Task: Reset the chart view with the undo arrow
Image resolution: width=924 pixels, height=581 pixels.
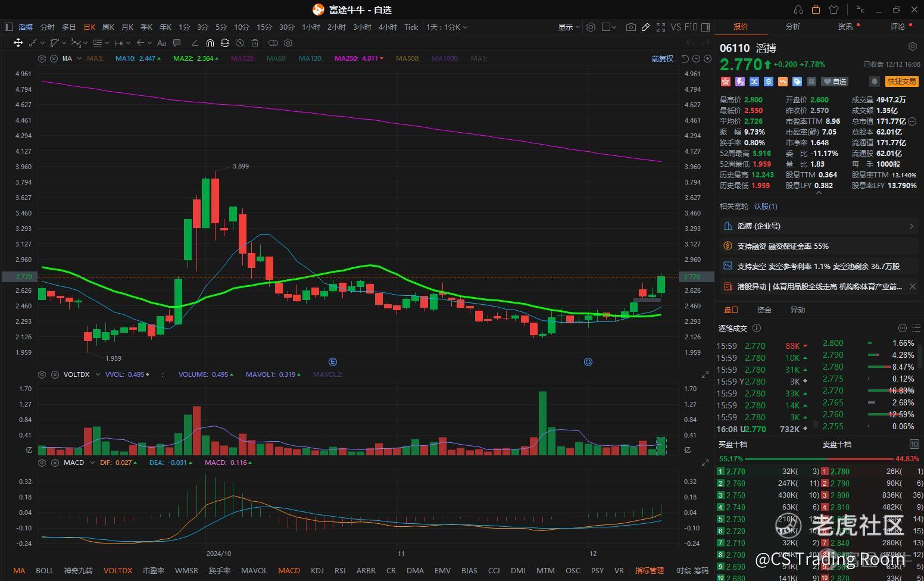Action: 685,58
